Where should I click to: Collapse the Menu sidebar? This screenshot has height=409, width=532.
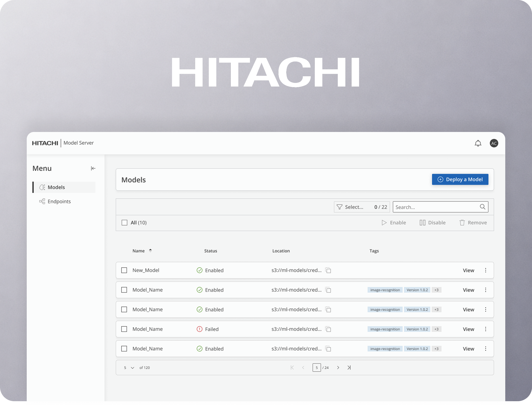(x=93, y=168)
